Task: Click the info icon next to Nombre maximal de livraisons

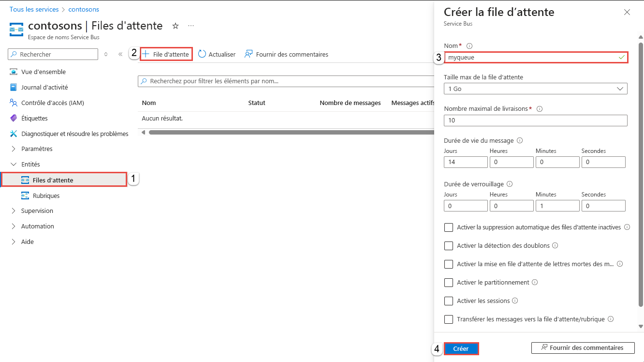Action: [540, 109]
